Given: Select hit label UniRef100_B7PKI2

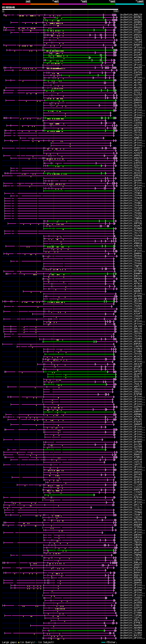Looking at the screenshot, I should point(131,178).
